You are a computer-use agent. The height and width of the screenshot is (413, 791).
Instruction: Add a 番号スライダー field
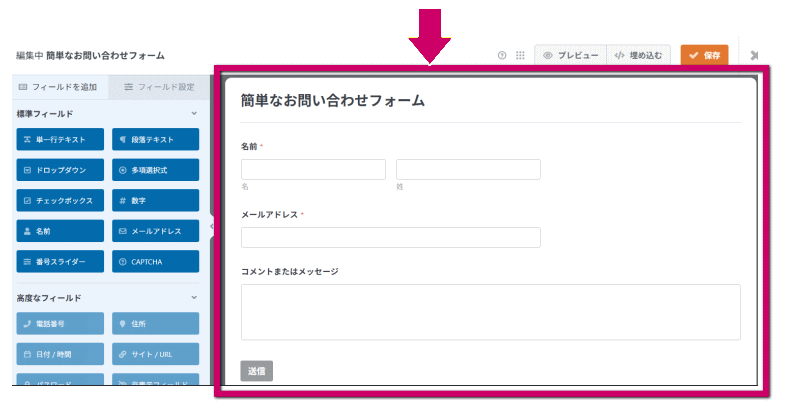(x=59, y=262)
